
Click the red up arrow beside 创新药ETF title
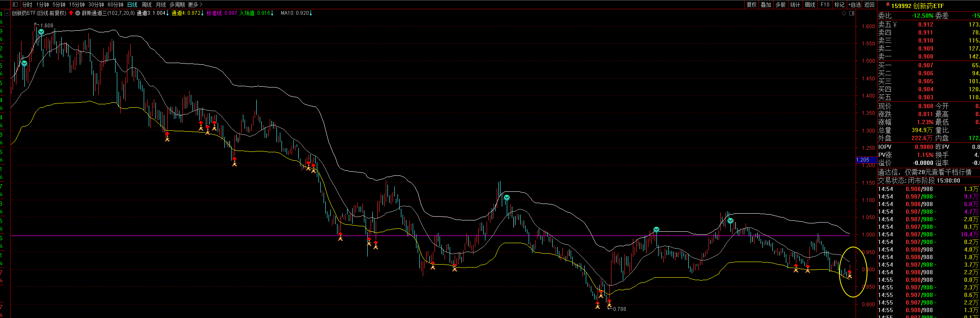pyautogui.click(x=71, y=13)
